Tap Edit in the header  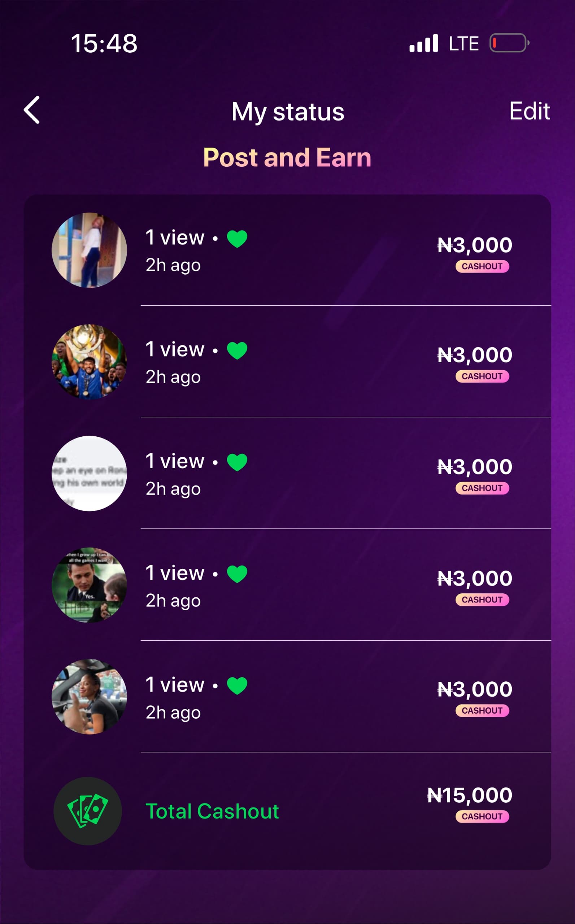[530, 111]
